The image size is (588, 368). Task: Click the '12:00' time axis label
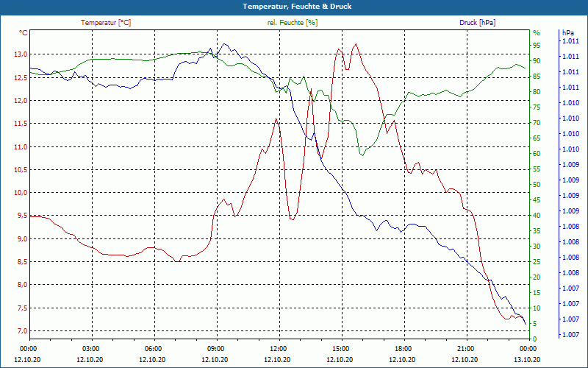point(278,348)
